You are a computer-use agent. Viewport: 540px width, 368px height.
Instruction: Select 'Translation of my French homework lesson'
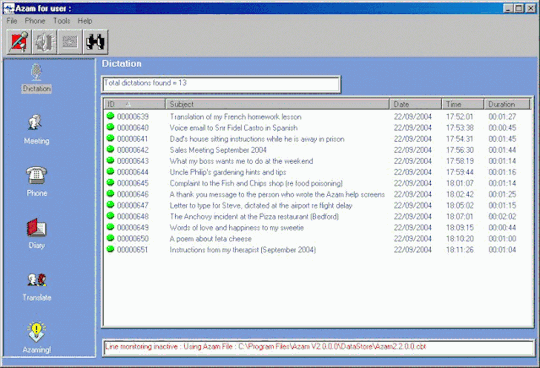point(236,117)
